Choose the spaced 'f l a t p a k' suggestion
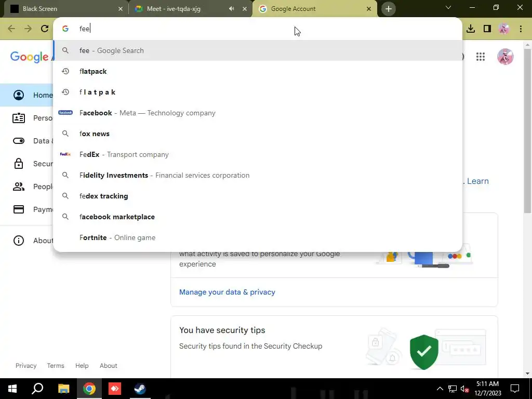532x399 pixels. (x=258, y=92)
